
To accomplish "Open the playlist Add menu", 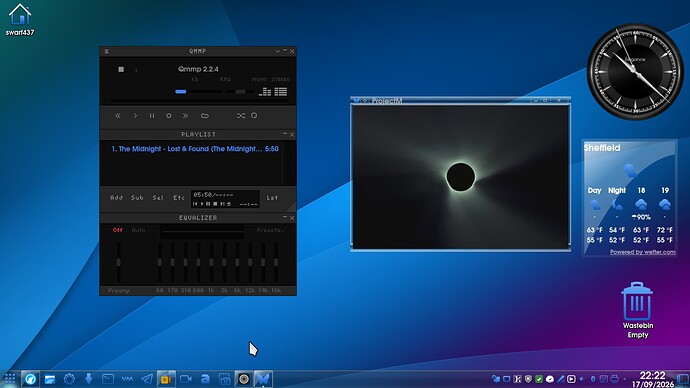I will [116, 198].
